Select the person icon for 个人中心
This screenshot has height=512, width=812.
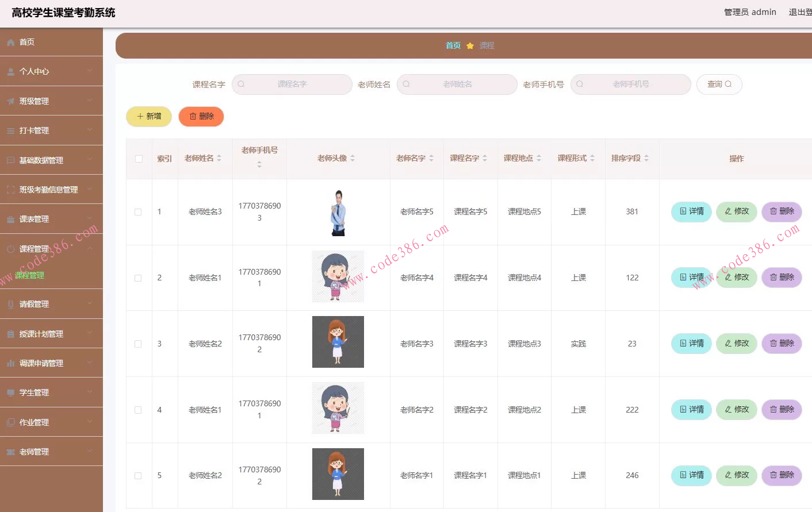pos(10,71)
